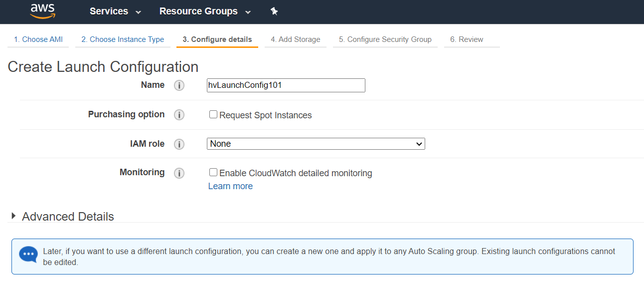Screen dimensions: 644x282
Task: Click the pin shortcut icon in navbar
Action: click(274, 11)
